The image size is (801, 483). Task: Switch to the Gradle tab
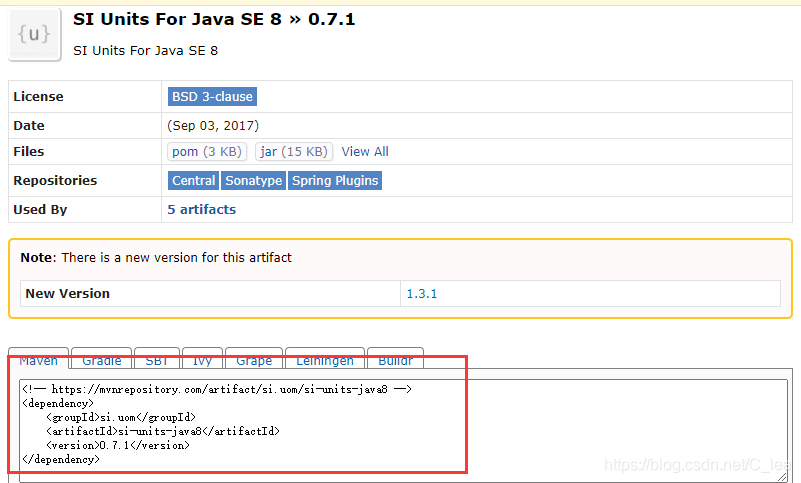(x=102, y=359)
